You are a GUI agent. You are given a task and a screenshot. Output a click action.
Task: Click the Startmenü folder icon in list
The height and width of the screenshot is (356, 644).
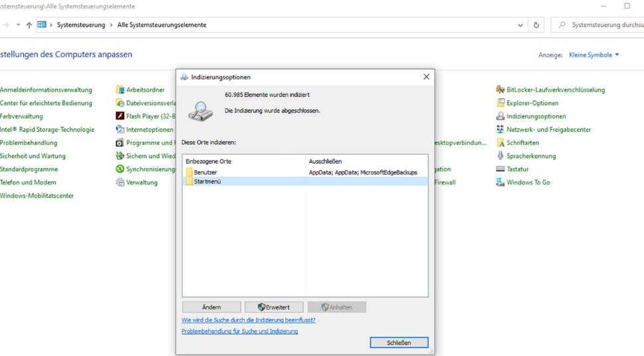[189, 181]
